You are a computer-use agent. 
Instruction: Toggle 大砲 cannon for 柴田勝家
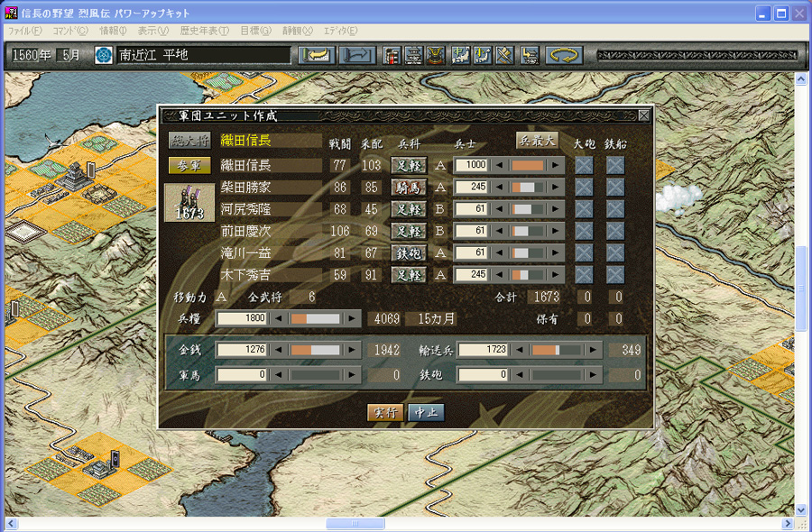coord(584,188)
